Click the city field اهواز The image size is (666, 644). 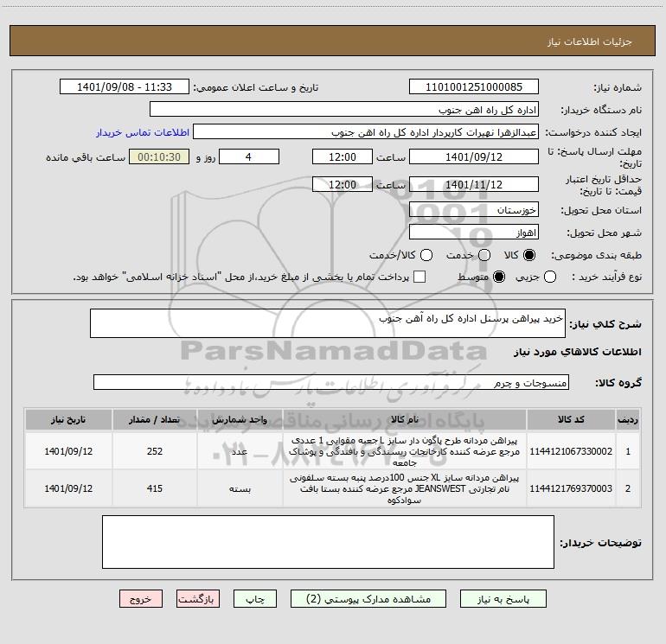[x=474, y=233]
